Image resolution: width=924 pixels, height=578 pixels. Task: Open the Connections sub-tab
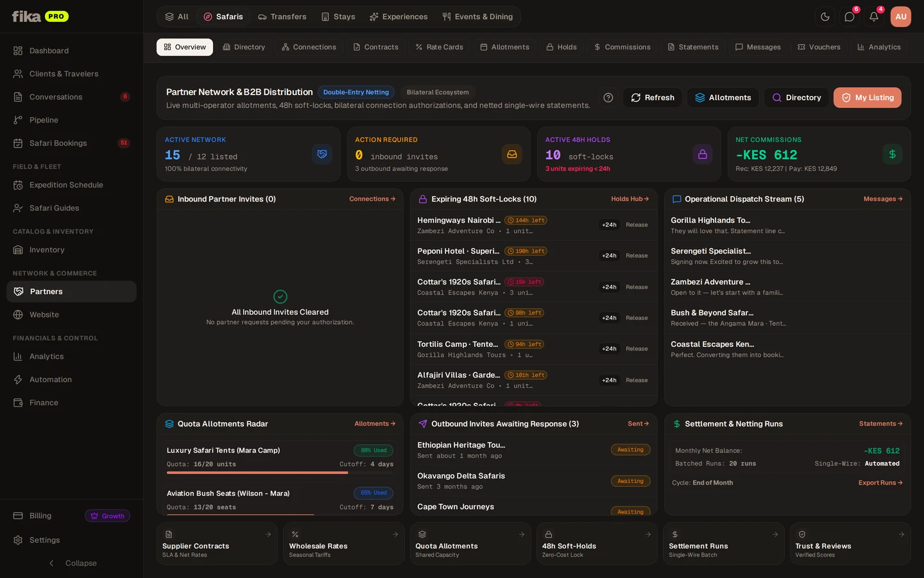coord(309,47)
